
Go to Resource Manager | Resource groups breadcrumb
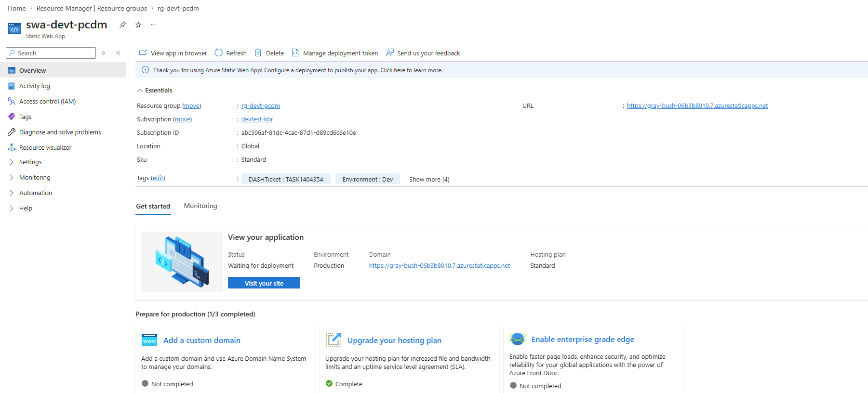coord(92,8)
